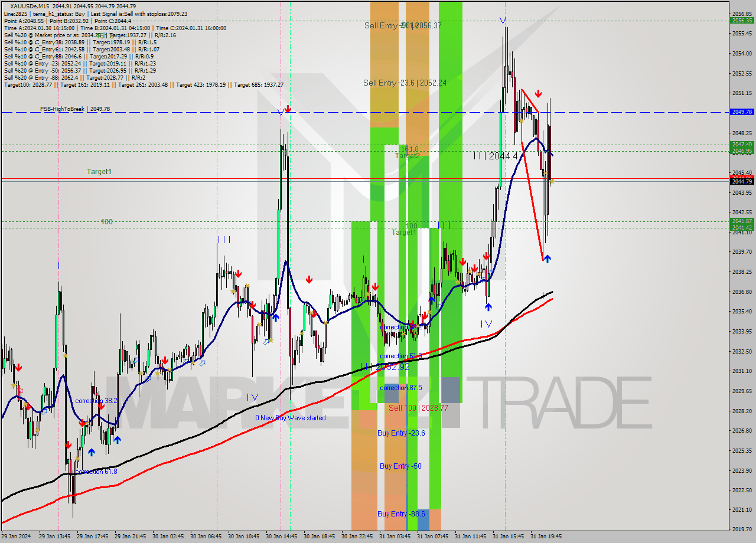Click the 2054.00 price axis label
The height and width of the screenshot is (543, 756).
tap(742, 53)
